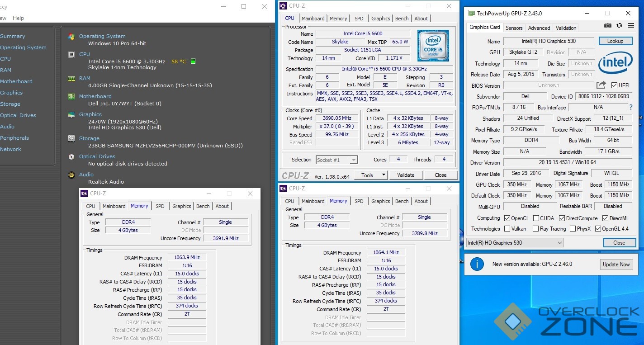Click the GPU-Z screenshot camera icon
The image size is (644, 345).
click(x=608, y=26)
